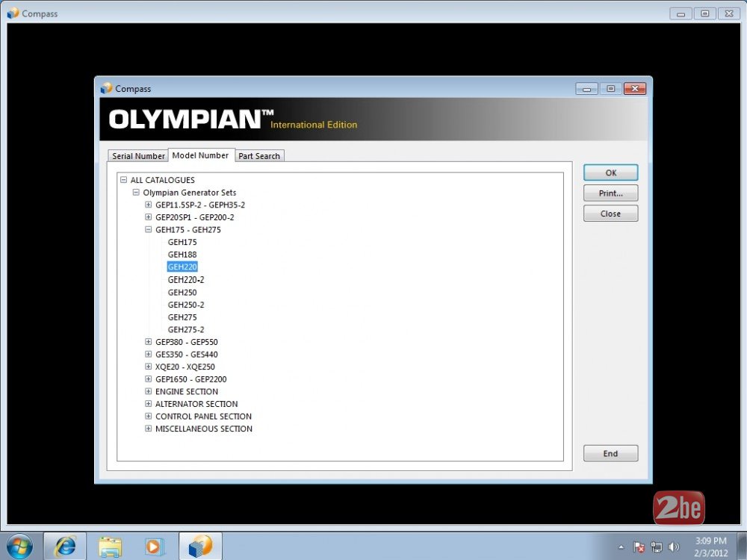Switch to the Serial Number tab
Screen dimensions: 747x560
pos(138,156)
